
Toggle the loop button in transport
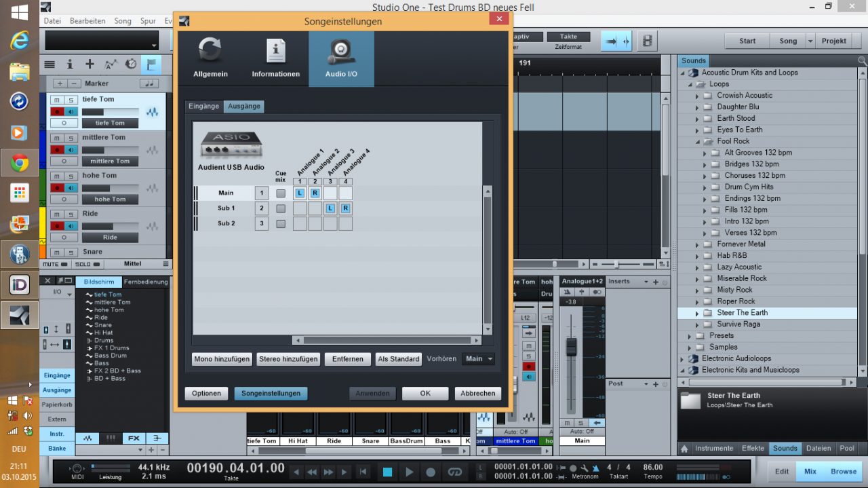[x=454, y=472]
